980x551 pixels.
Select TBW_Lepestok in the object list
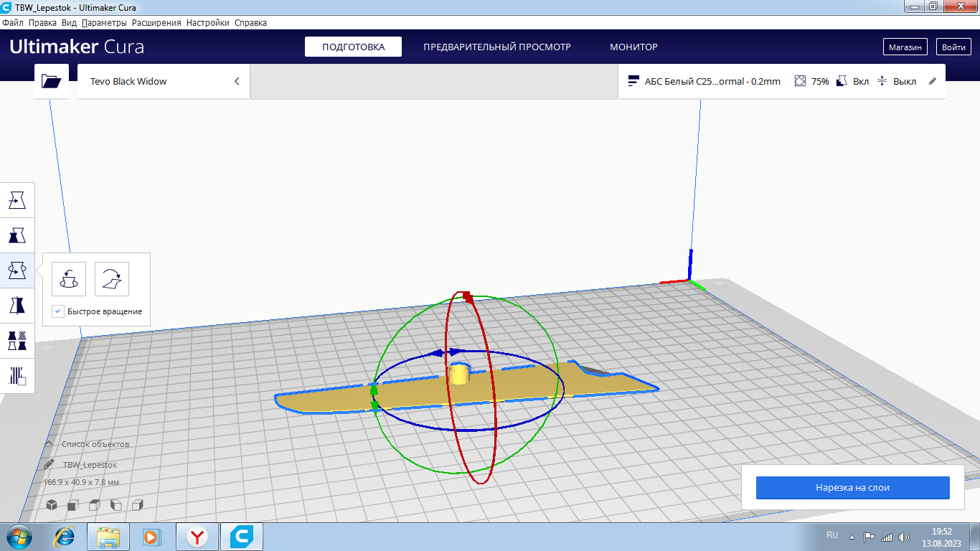pyautogui.click(x=90, y=465)
